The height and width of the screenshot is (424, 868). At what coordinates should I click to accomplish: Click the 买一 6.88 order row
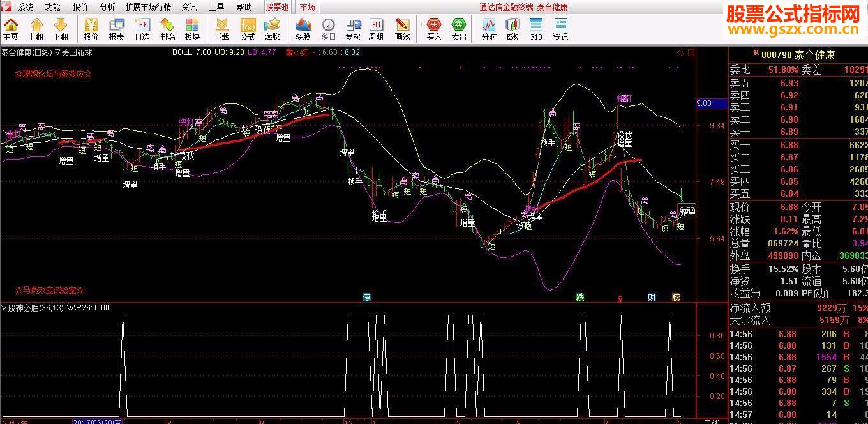coord(798,145)
